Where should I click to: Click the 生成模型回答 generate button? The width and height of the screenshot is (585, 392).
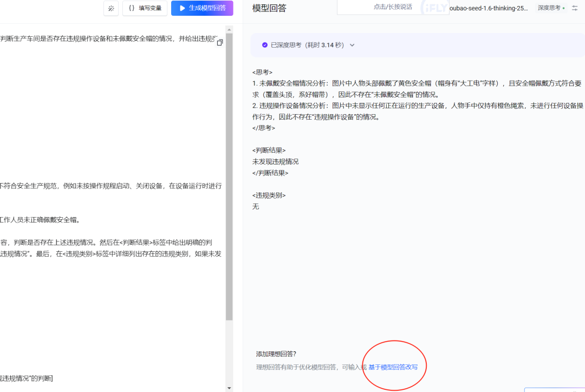coord(202,8)
